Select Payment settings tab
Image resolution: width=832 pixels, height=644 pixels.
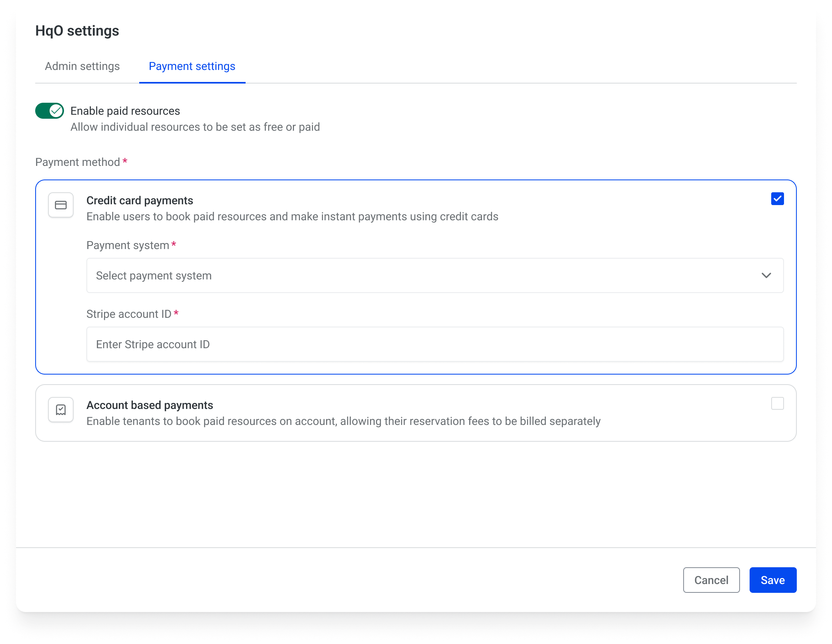click(x=192, y=66)
